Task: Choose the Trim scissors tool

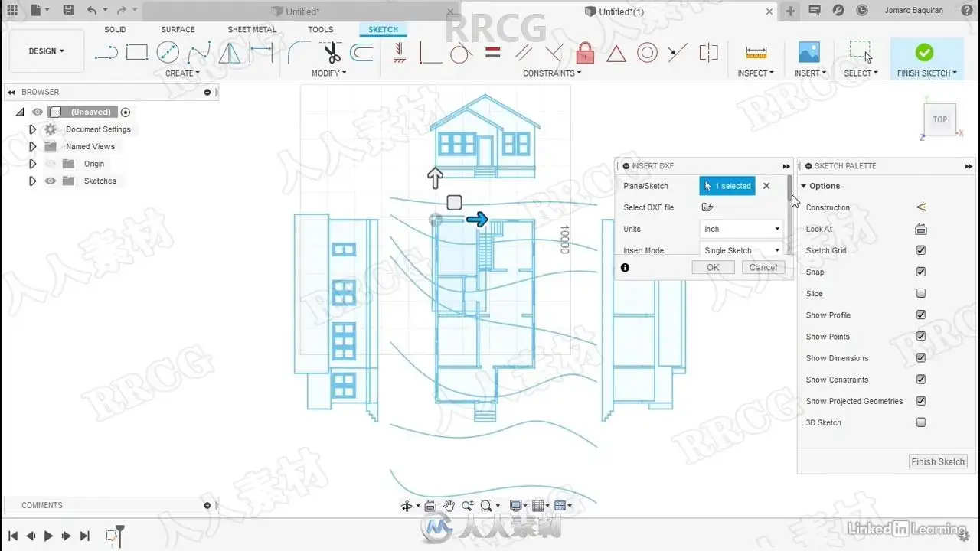Action: pos(332,52)
